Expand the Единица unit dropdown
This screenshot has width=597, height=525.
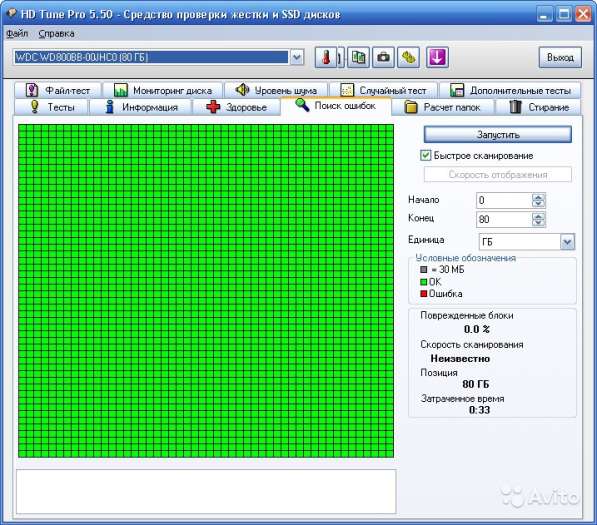coord(567,242)
